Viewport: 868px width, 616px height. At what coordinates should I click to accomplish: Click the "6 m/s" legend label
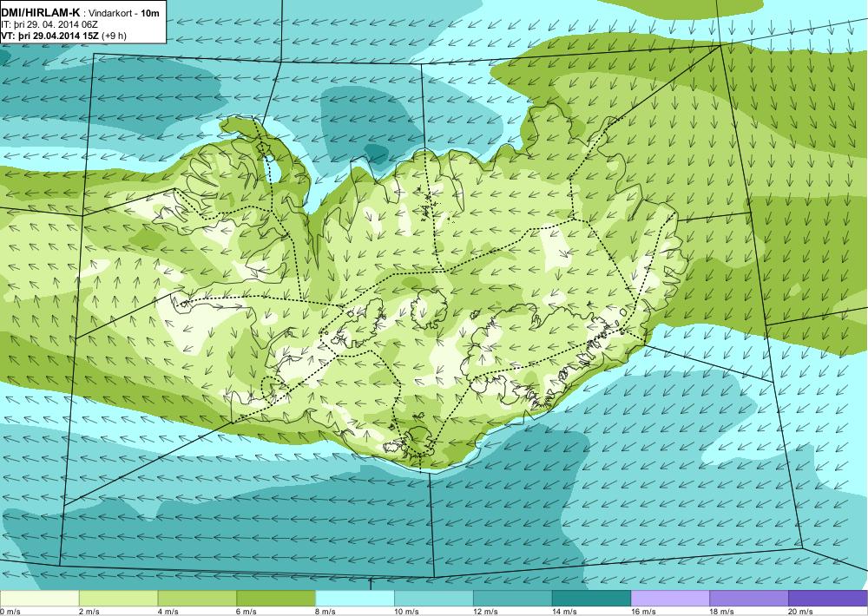247,612
